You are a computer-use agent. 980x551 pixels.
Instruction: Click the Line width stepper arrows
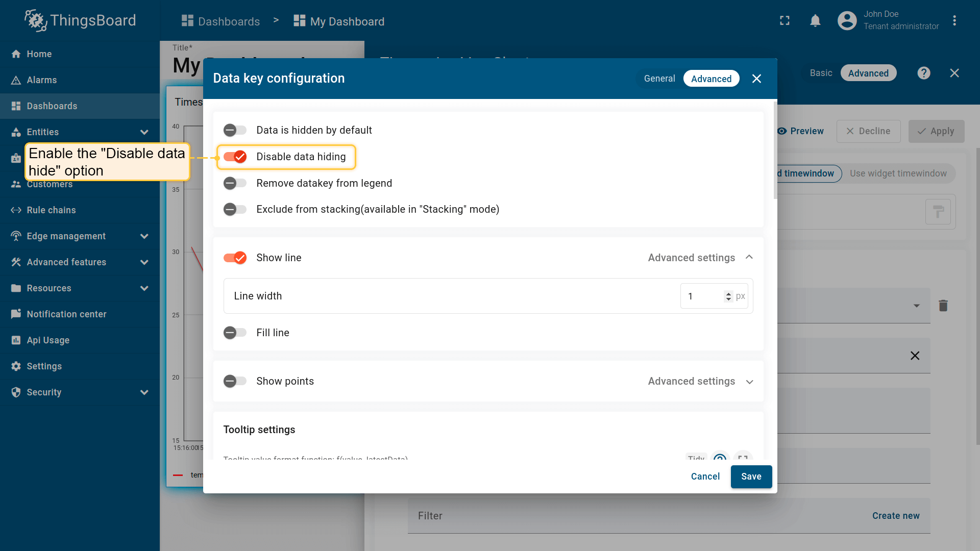(x=728, y=296)
